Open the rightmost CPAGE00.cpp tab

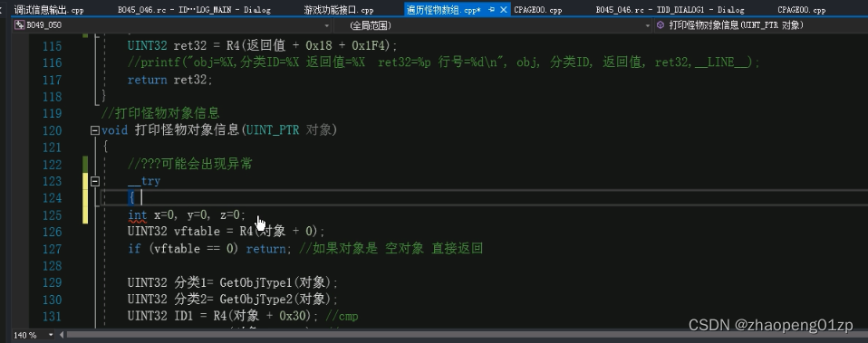point(802,10)
